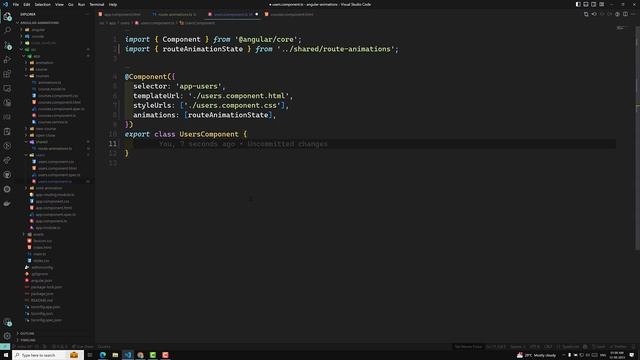Switch to the courses.component.html tab
The width and height of the screenshot is (640, 360).
point(291,14)
